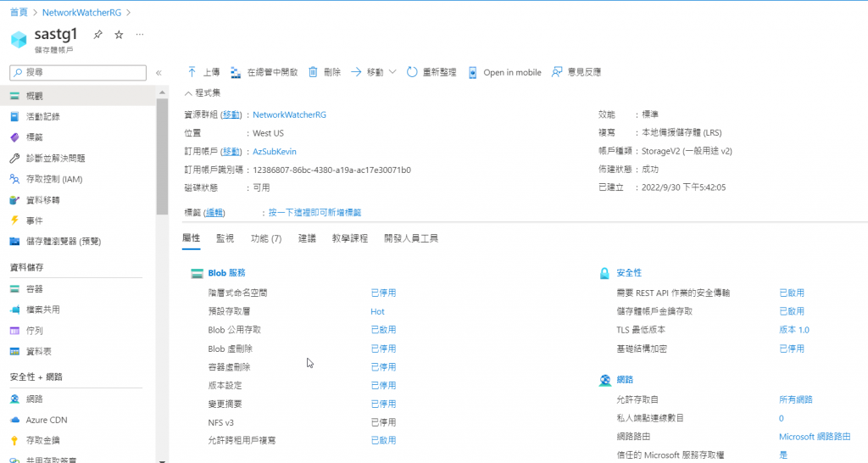Click 已啟用 value for Blob 公用存取
Image resolution: width=868 pixels, height=463 pixels.
[x=384, y=330]
